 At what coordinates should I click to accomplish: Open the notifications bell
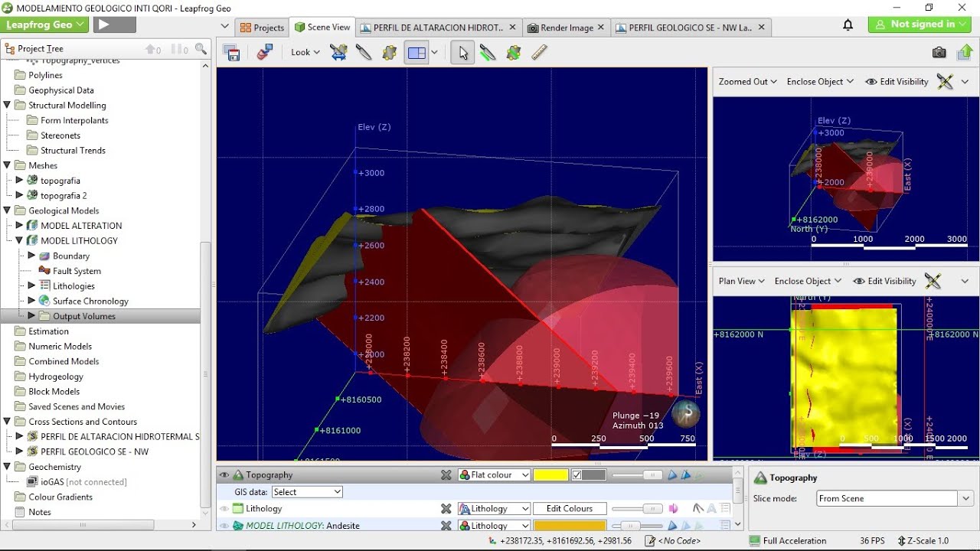(848, 25)
